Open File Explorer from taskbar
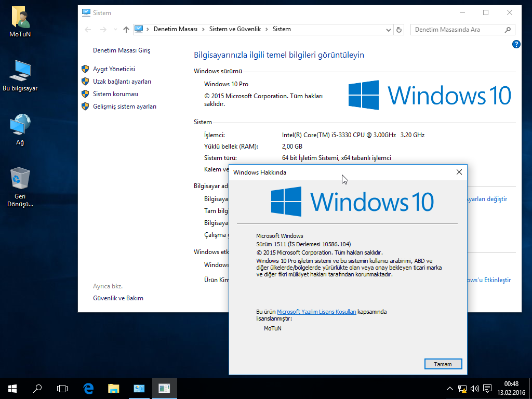This screenshot has height=399, width=532. (114, 389)
